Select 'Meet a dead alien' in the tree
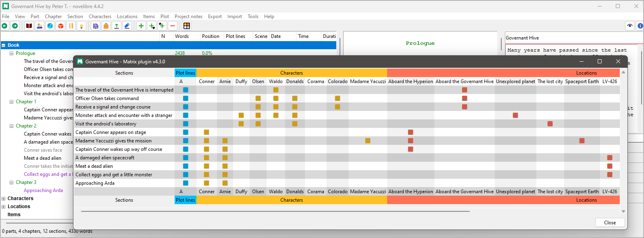This screenshot has height=238, width=644. pyautogui.click(x=42, y=158)
